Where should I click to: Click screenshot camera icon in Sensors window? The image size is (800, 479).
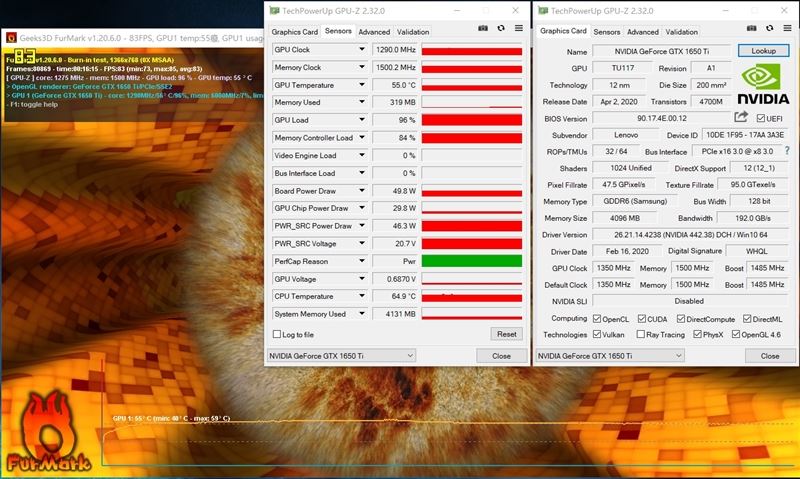(483, 28)
